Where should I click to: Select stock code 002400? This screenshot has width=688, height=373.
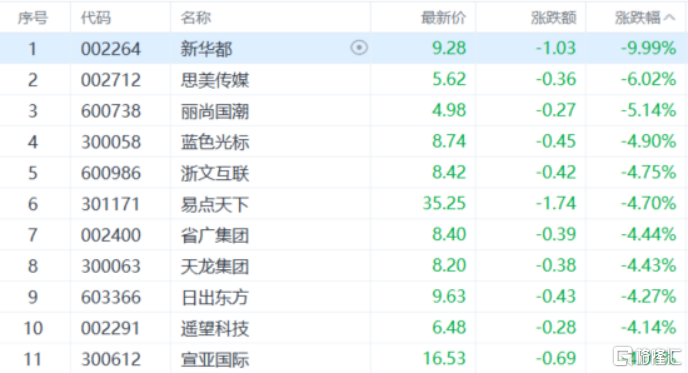(x=111, y=235)
